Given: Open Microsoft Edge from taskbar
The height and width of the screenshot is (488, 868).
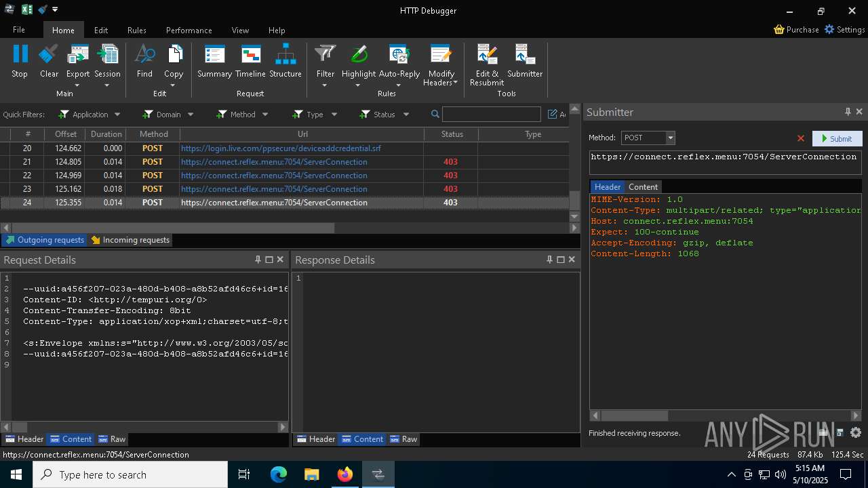Looking at the screenshot, I should tap(279, 474).
